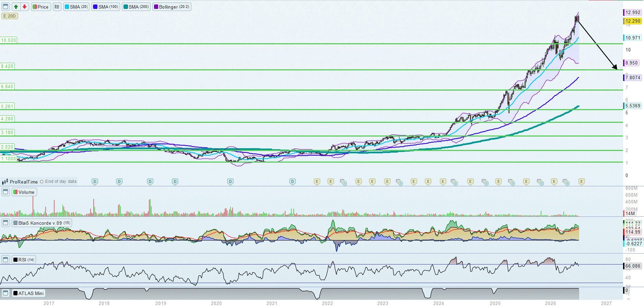Select the 8.420 horizontal line label
The height and width of the screenshot is (306, 644).
click(x=7, y=66)
